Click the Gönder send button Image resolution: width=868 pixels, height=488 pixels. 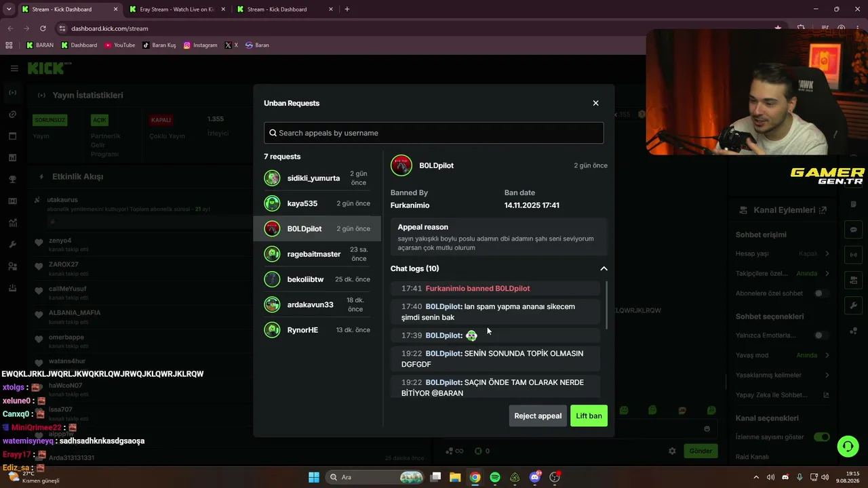pyautogui.click(x=701, y=451)
